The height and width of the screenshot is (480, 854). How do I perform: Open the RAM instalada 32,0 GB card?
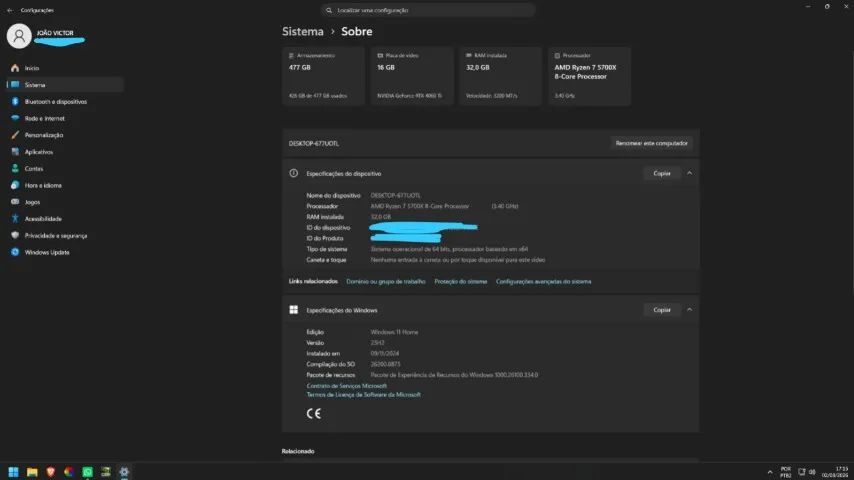coord(501,76)
